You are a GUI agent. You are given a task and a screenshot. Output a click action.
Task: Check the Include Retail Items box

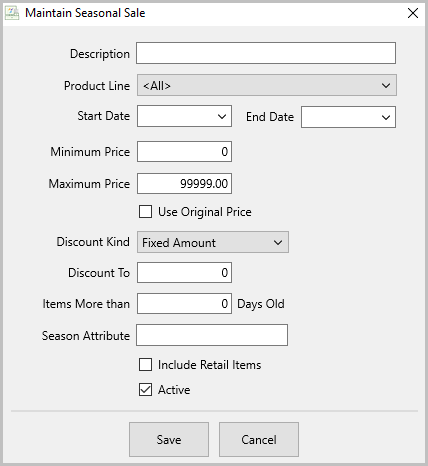(x=145, y=365)
